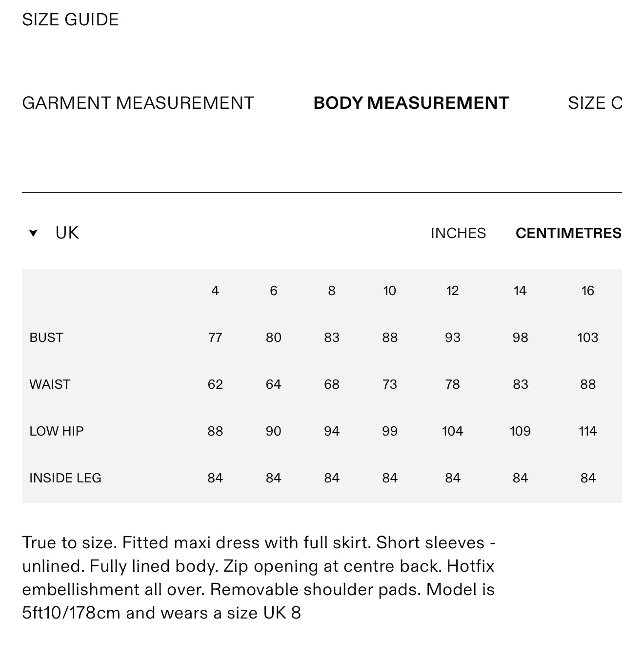644x659 pixels.
Task: Click the size 16 column header
Action: click(x=587, y=291)
